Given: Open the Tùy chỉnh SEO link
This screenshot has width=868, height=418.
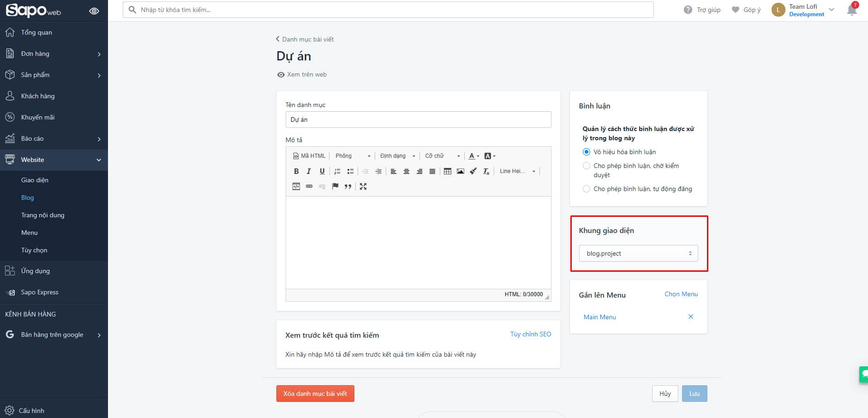Looking at the screenshot, I should tap(530, 334).
